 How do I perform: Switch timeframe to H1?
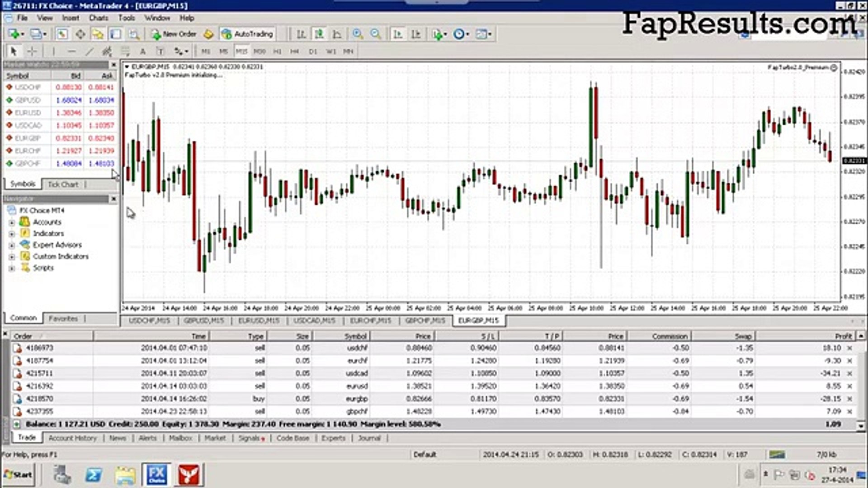click(277, 51)
